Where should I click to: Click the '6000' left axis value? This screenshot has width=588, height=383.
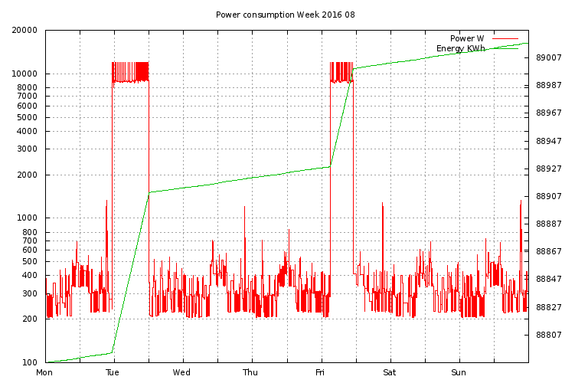pos(27,106)
